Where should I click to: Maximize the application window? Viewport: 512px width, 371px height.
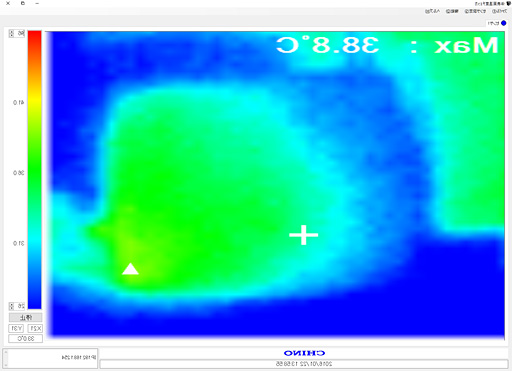23,3
